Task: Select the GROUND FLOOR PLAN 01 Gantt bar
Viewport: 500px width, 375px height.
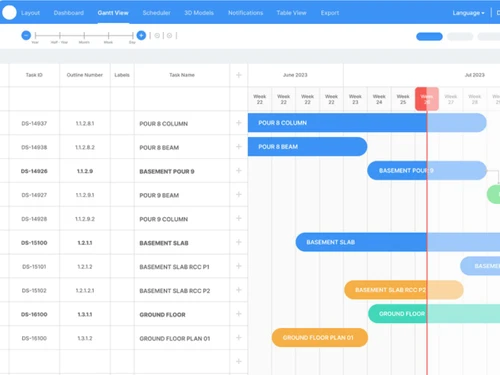Action: 320,338
